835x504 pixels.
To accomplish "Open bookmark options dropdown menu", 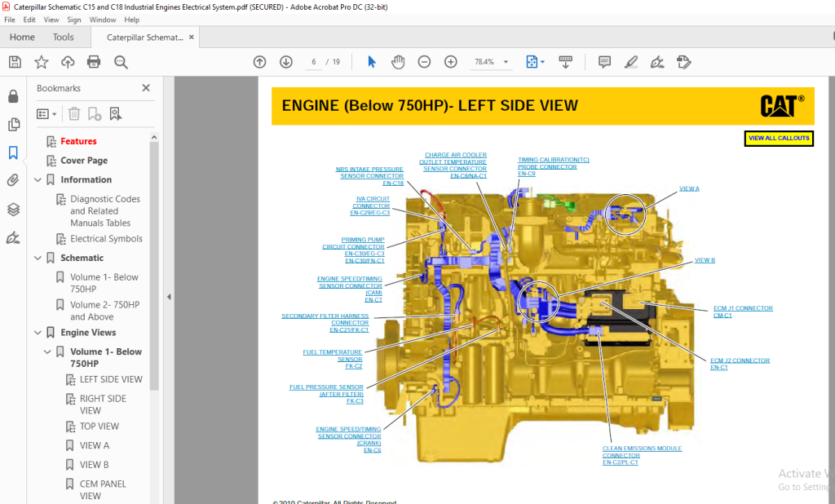I will [46, 113].
